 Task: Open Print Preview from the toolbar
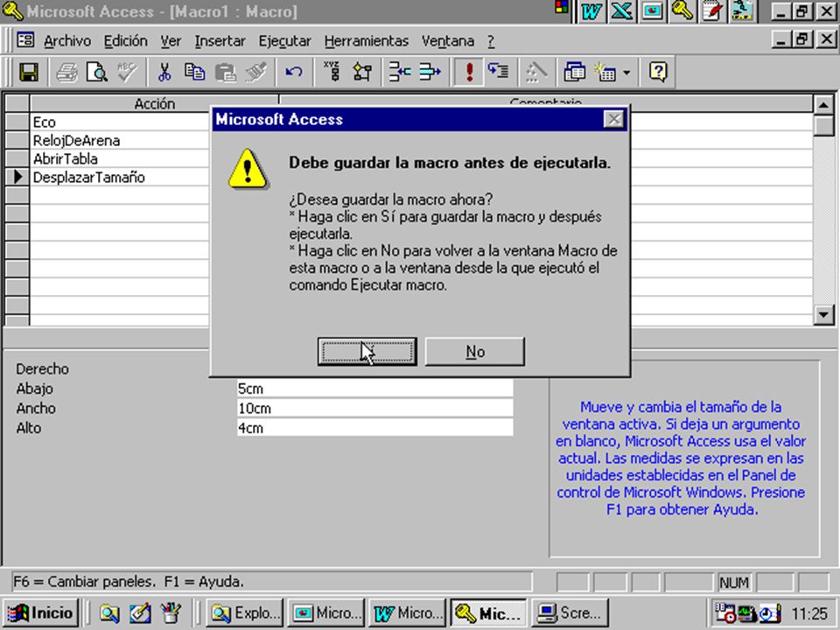(97, 72)
